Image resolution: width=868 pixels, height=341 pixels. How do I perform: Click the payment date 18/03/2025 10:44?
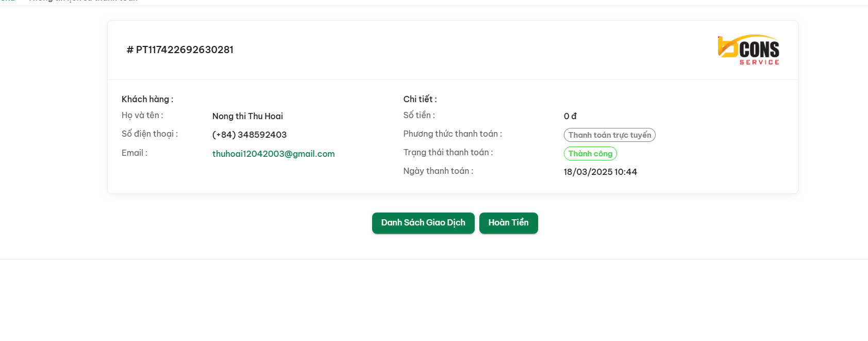[x=600, y=172]
